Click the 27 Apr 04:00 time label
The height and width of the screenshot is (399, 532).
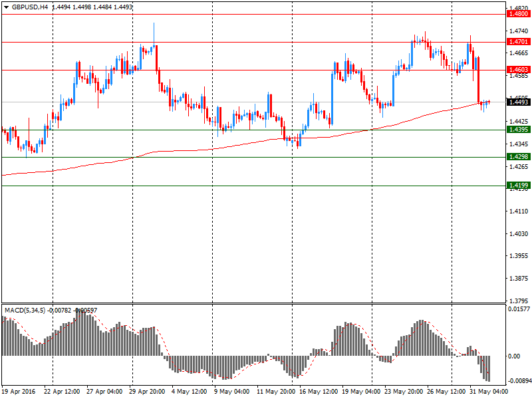104,392
